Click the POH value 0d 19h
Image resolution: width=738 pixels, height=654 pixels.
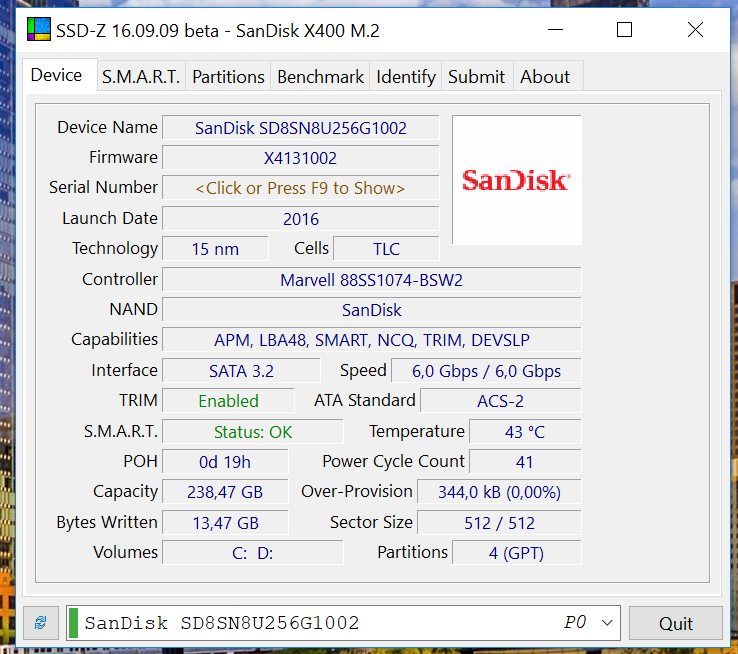click(225, 462)
